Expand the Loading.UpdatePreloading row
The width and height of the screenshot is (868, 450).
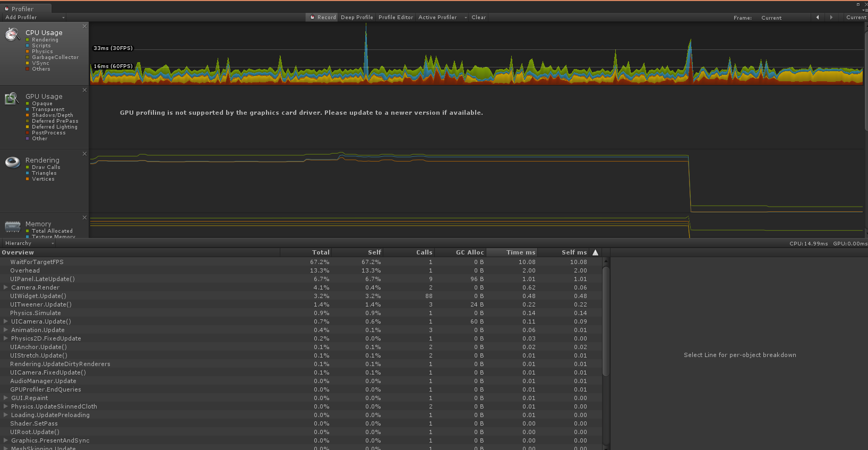(x=6, y=415)
